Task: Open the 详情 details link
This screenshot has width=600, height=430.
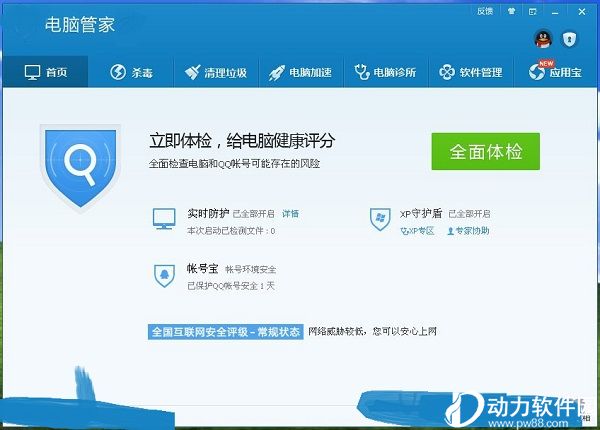Action: tap(290, 213)
